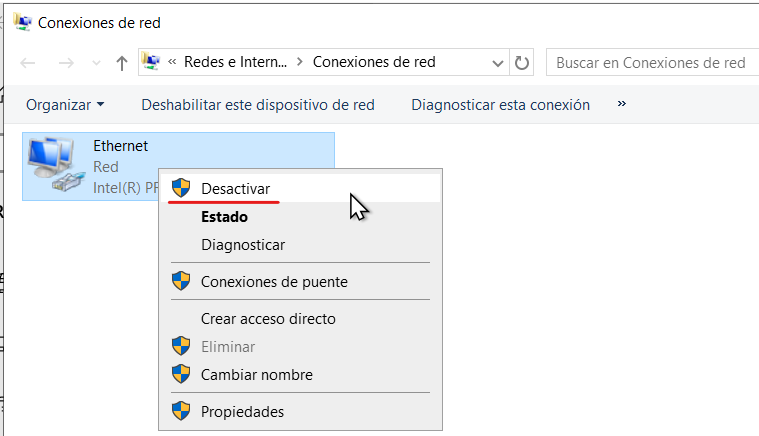
Task: Go up one folder level
Action: 122,63
